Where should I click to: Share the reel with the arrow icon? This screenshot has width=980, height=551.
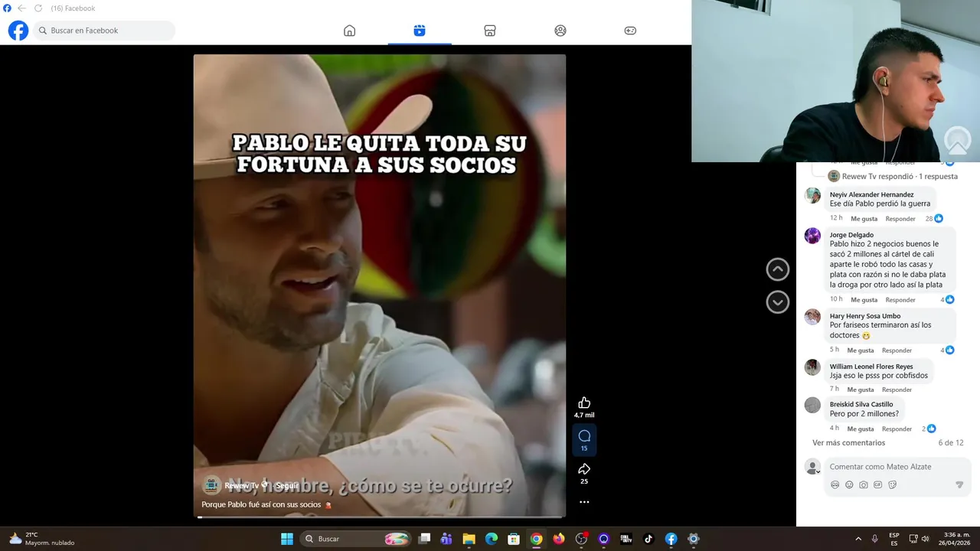coord(584,469)
